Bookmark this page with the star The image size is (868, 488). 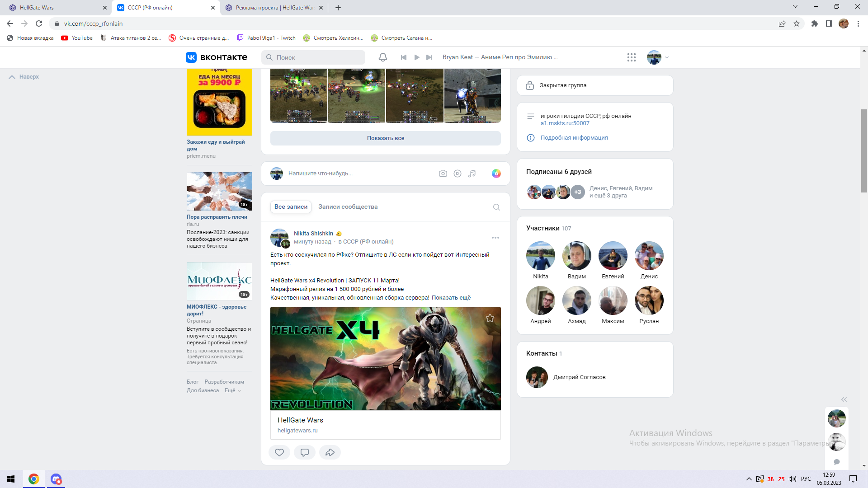797,23
